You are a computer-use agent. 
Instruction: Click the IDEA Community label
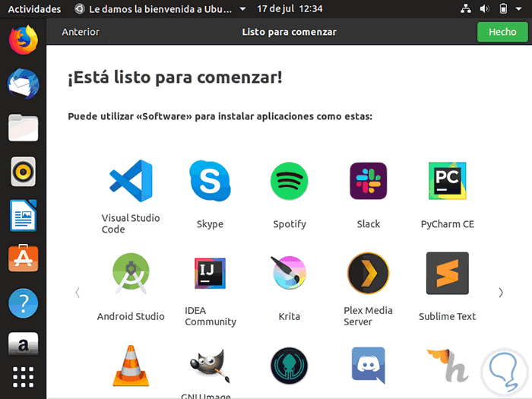(x=211, y=316)
